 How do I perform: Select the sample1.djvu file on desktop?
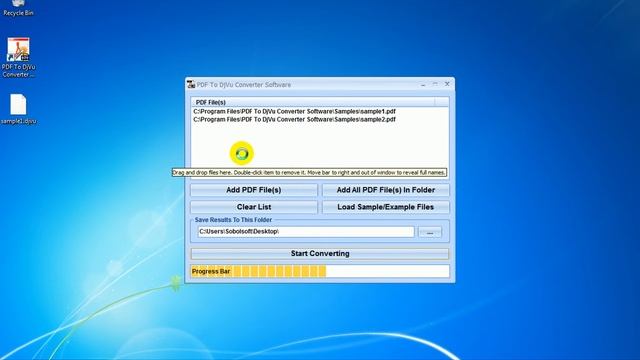point(18,109)
